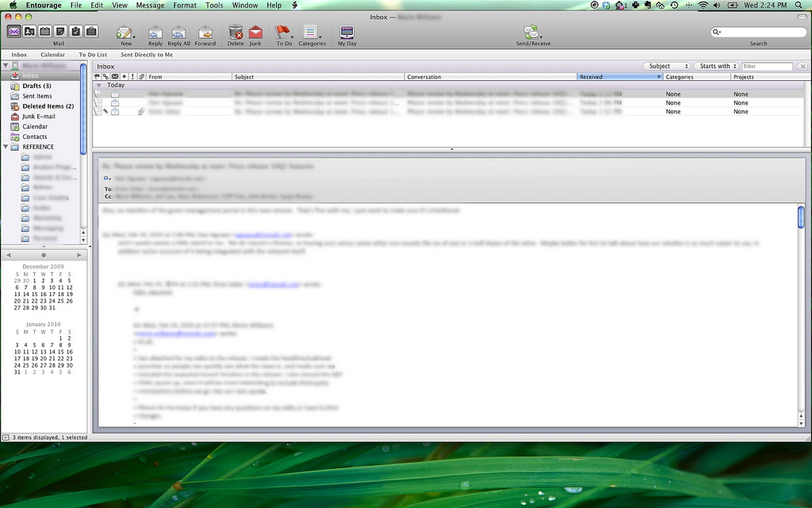
Task: Forward the selected message
Action: coord(205,33)
